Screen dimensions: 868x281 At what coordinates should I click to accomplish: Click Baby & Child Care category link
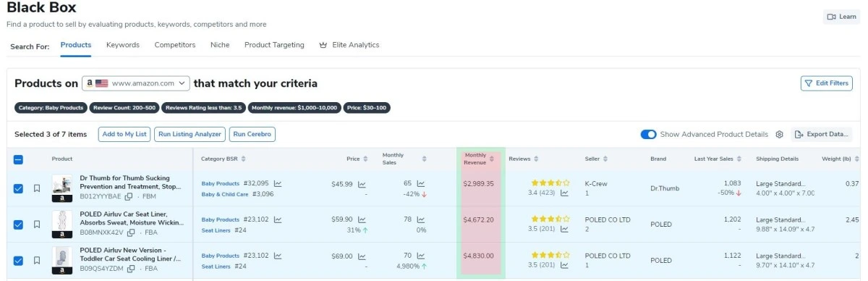pyautogui.click(x=225, y=194)
